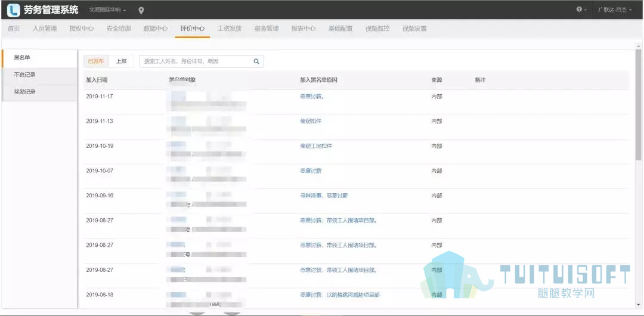Switch to the 上报 tab
The width and height of the screenshot is (644, 316).
pos(121,61)
